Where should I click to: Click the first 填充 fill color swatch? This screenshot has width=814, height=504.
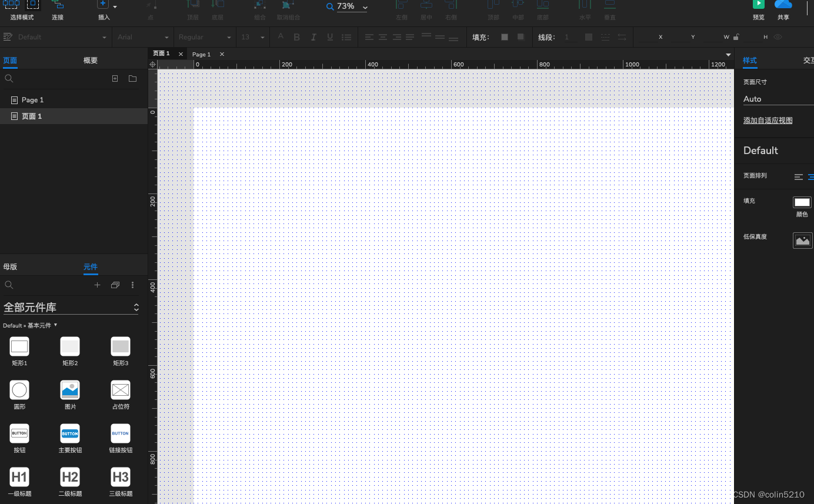pyautogui.click(x=505, y=37)
